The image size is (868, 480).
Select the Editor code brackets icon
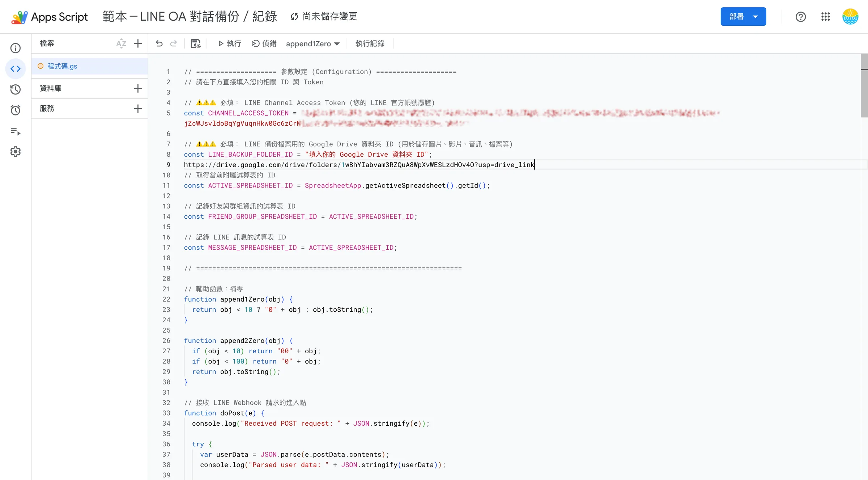15,69
